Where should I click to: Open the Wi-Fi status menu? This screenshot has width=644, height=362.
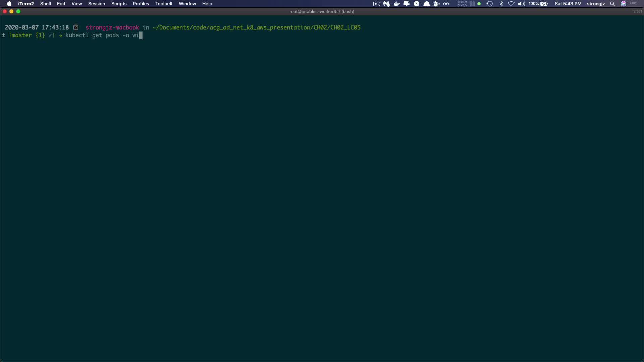click(511, 4)
